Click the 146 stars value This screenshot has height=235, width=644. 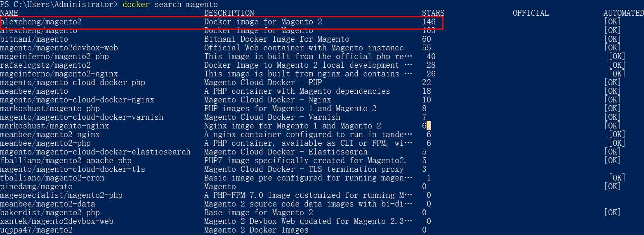coord(429,22)
